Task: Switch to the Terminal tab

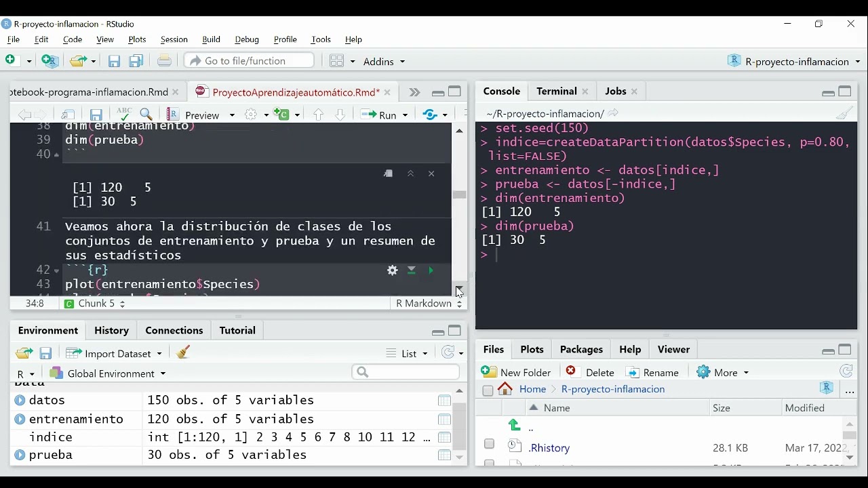Action: tap(556, 91)
